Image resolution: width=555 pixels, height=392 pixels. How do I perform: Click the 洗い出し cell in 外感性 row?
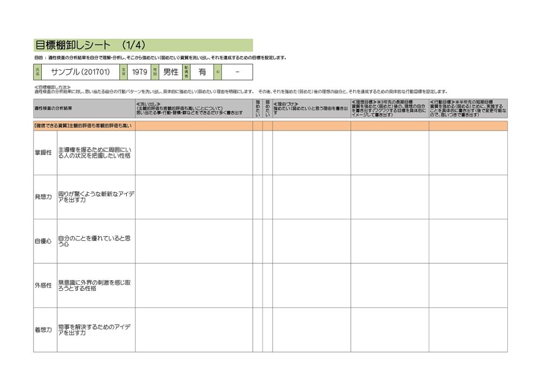194,285
